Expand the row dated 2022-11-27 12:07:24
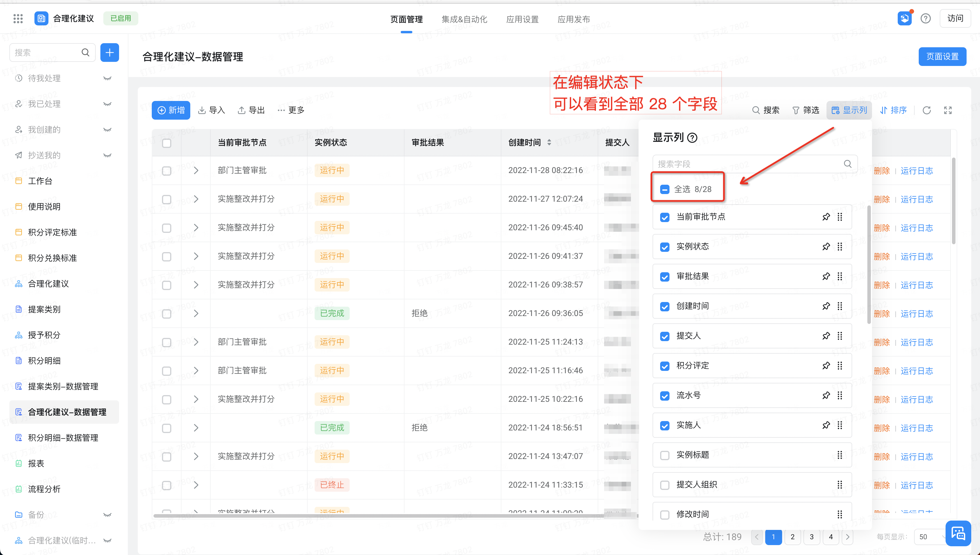The width and height of the screenshot is (980, 555). [x=196, y=199]
